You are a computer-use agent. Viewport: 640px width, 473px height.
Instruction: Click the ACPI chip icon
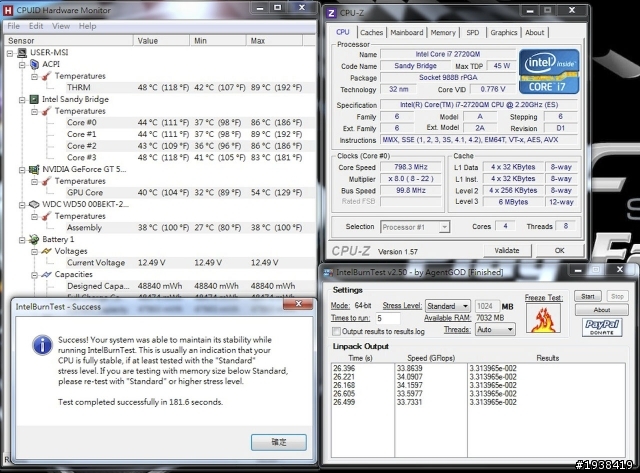(x=34, y=64)
